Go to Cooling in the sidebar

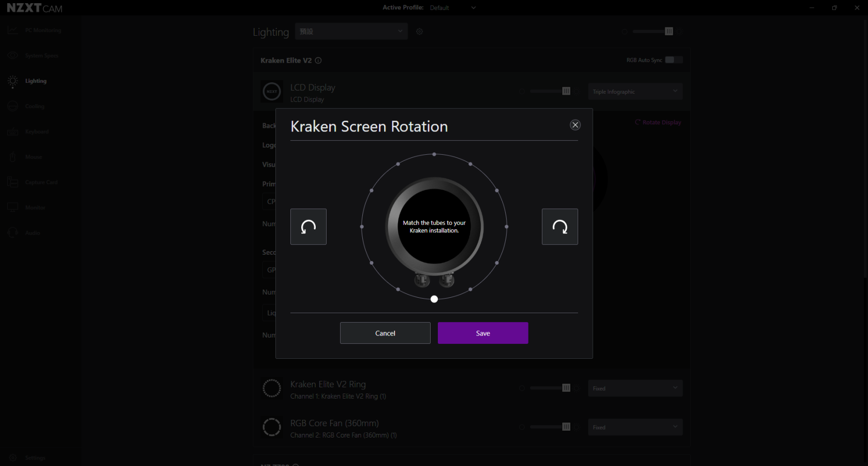pos(35,106)
